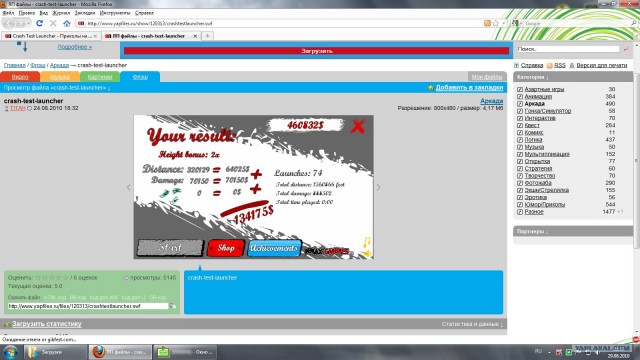The image size is (640, 360).
Task: Switch to the Видео tab
Action: (20, 77)
